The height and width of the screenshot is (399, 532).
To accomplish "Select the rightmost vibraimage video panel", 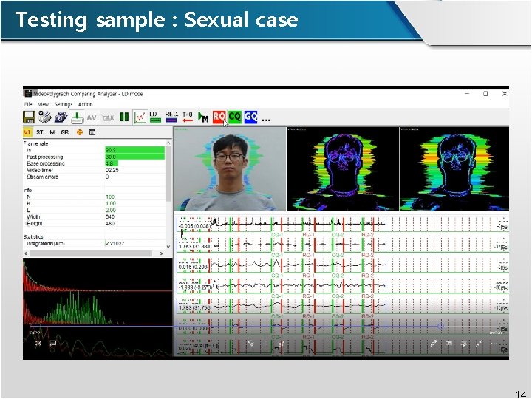I will pos(454,169).
